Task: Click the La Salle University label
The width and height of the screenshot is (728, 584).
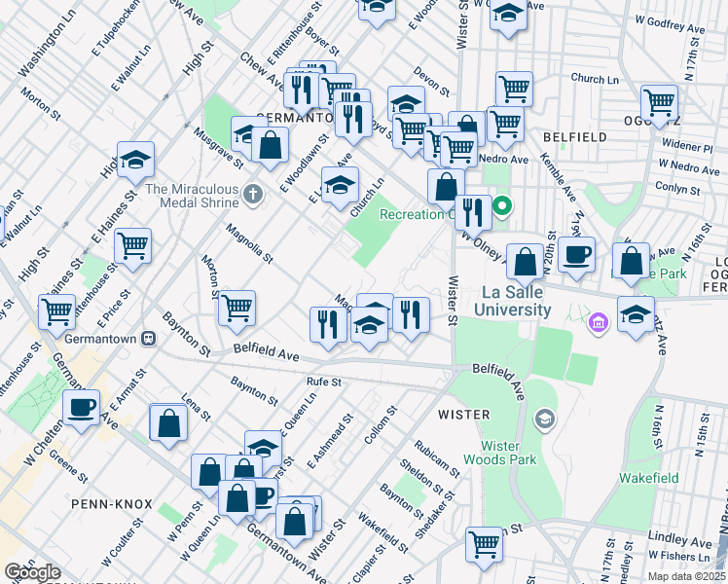Action: (513, 301)
